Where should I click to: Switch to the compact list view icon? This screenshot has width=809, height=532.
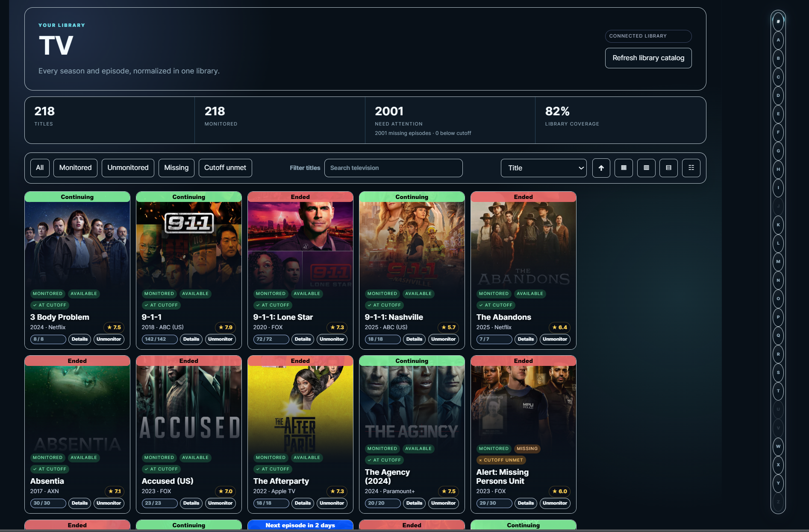[x=691, y=168]
